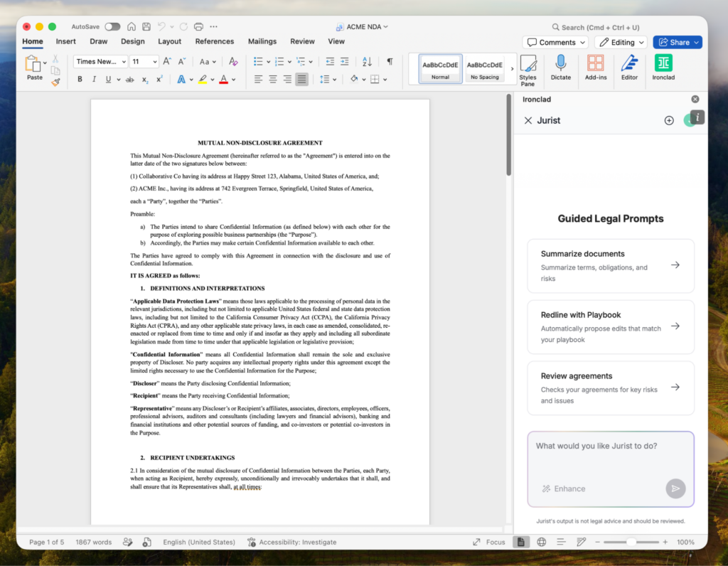
Task: Insert a numbered list
Action: [279, 61]
